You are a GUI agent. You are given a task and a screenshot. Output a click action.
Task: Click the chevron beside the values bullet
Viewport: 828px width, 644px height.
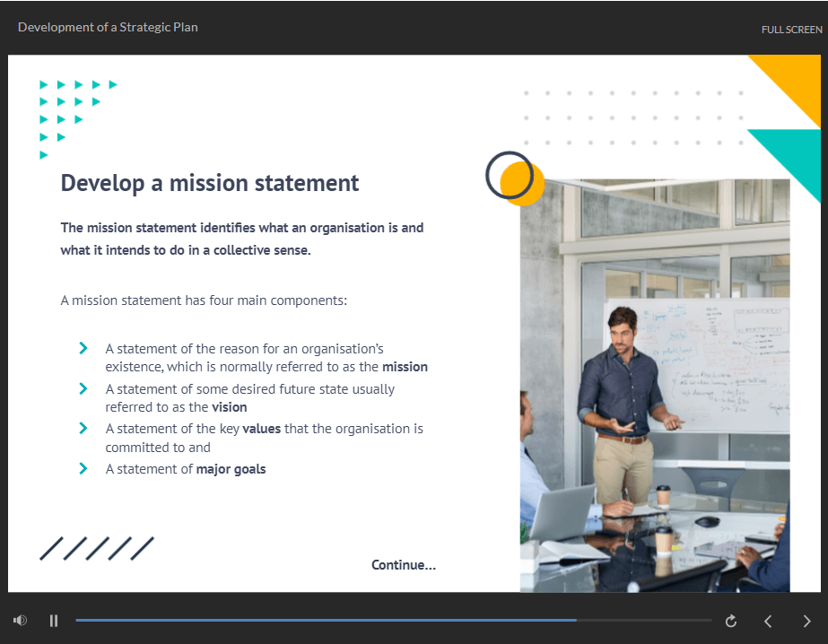click(83, 428)
